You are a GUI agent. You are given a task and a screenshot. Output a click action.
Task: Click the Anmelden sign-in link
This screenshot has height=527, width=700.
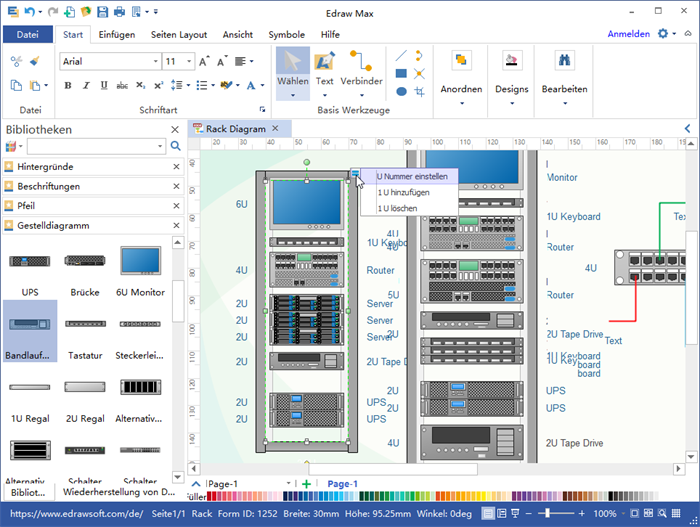[628, 34]
